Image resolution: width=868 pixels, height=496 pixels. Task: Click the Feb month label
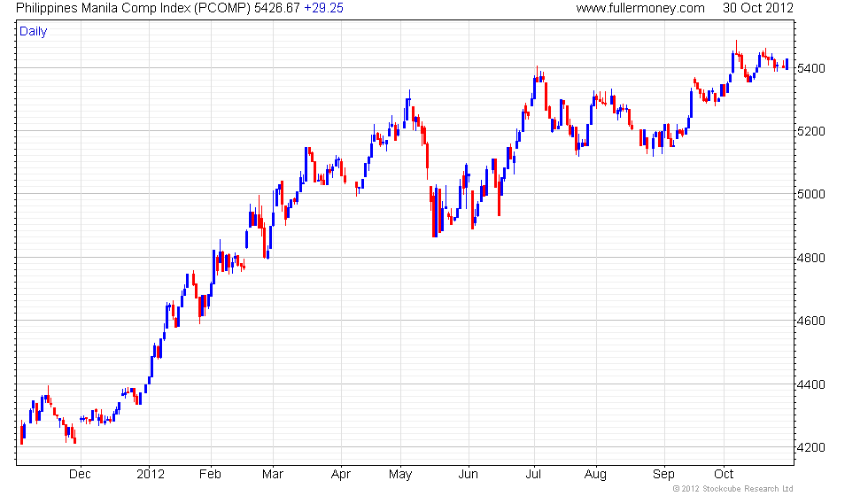pos(211,475)
